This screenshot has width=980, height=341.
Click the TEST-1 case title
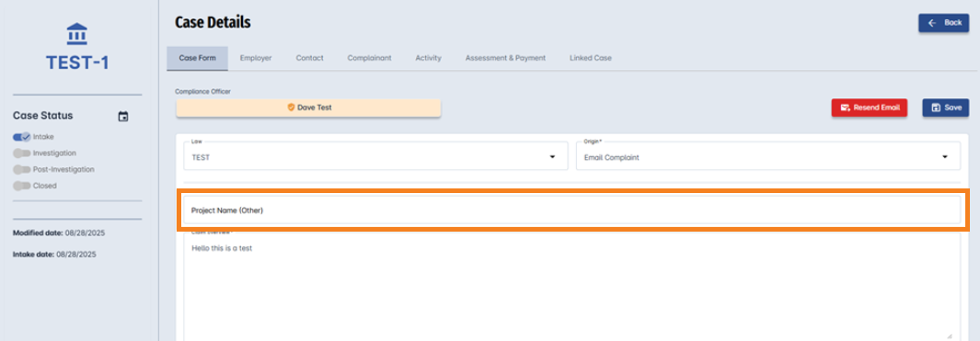tap(77, 63)
